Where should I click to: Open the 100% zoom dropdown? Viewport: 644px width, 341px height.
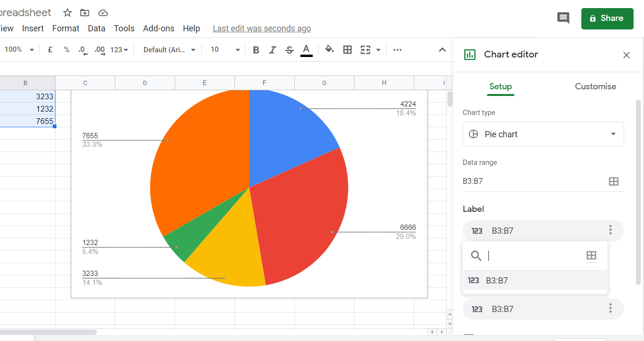19,49
